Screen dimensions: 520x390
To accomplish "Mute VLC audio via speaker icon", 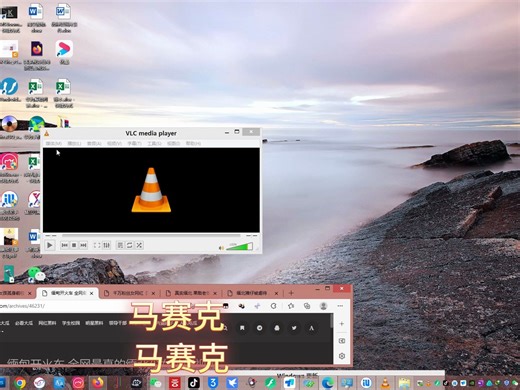I will click(x=221, y=248).
